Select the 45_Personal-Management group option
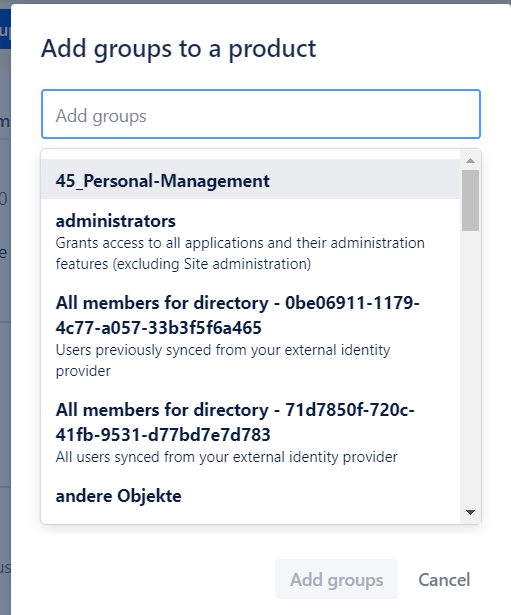 point(251,179)
